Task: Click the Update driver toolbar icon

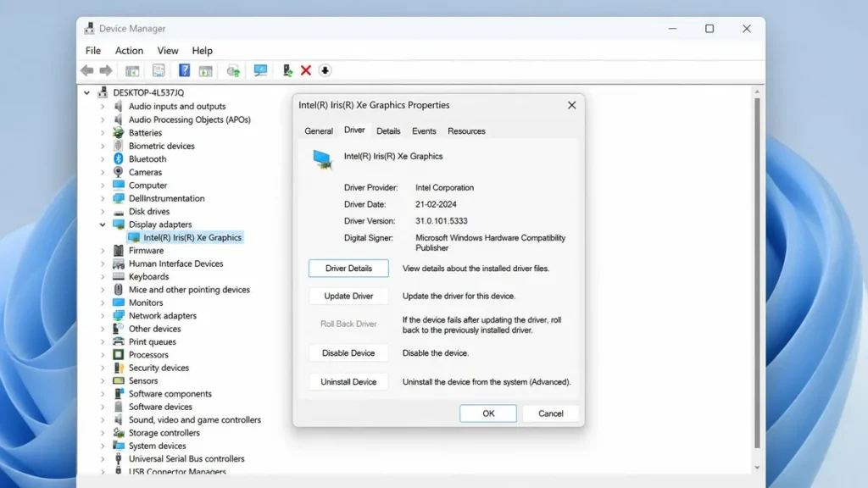Action: tap(287, 70)
